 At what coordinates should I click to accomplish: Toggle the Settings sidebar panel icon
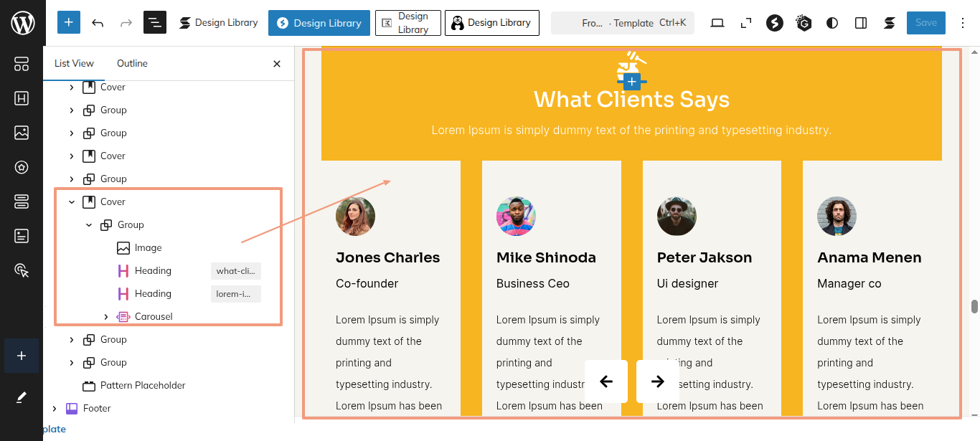click(x=861, y=23)
